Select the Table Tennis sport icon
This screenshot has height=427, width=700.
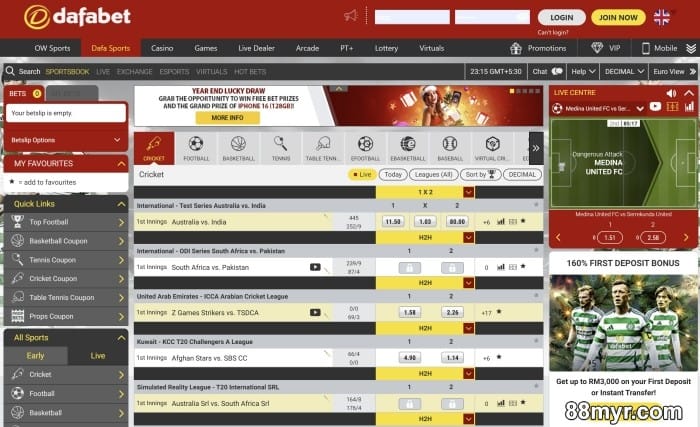point(323,148)
